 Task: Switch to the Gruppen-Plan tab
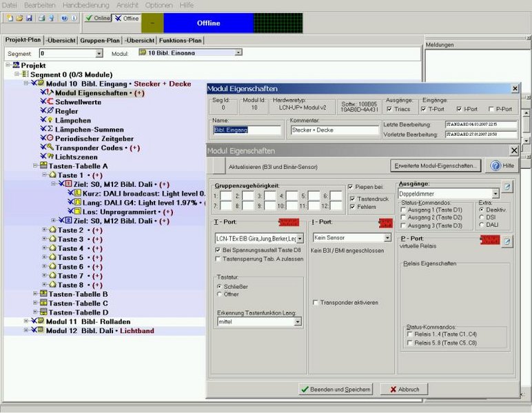101,40
